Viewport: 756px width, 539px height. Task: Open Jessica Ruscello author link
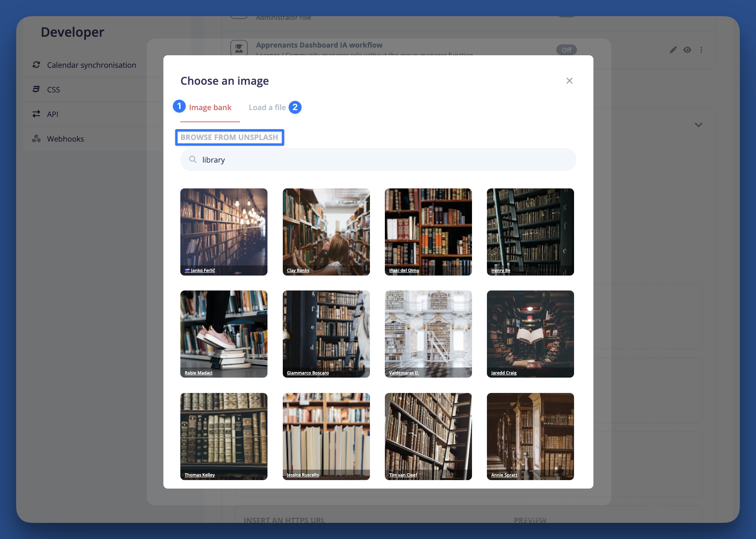303,475
